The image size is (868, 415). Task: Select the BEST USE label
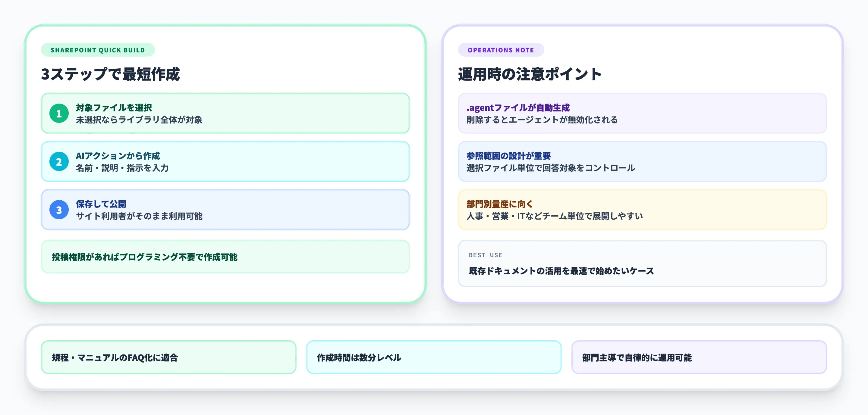pos(485,255)
